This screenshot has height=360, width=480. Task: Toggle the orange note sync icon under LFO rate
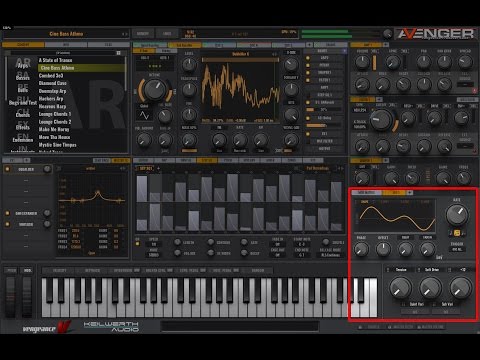(457, 233)
